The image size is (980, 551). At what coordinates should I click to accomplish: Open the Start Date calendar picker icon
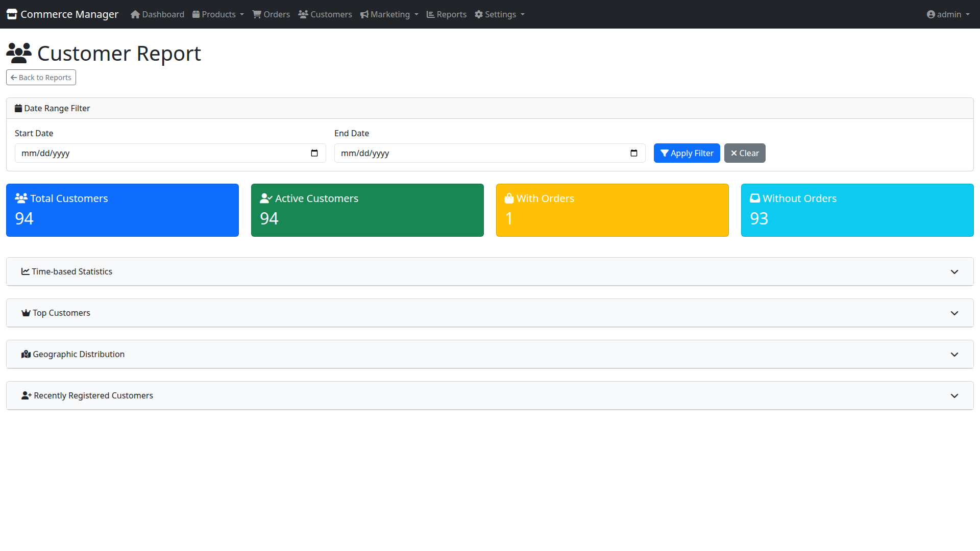[x=314, y=153]
